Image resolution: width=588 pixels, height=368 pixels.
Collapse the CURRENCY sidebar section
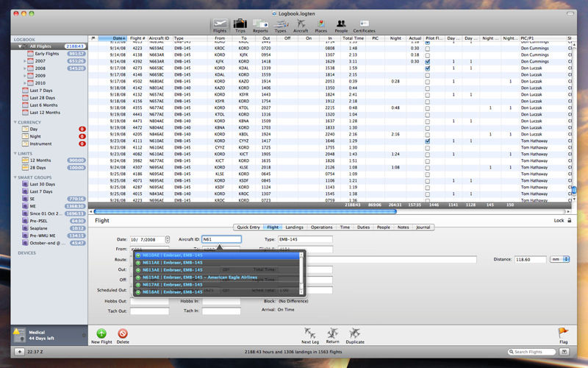click(x=15, y=122)
